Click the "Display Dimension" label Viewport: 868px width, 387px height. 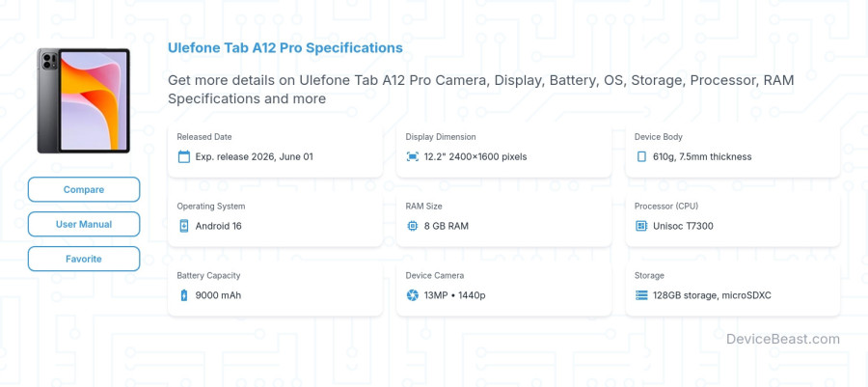pyautogui.click(x=441, y=137)
